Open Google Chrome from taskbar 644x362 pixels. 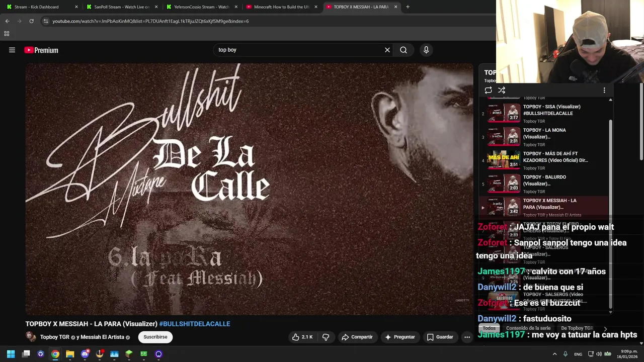tap(55, 354)
